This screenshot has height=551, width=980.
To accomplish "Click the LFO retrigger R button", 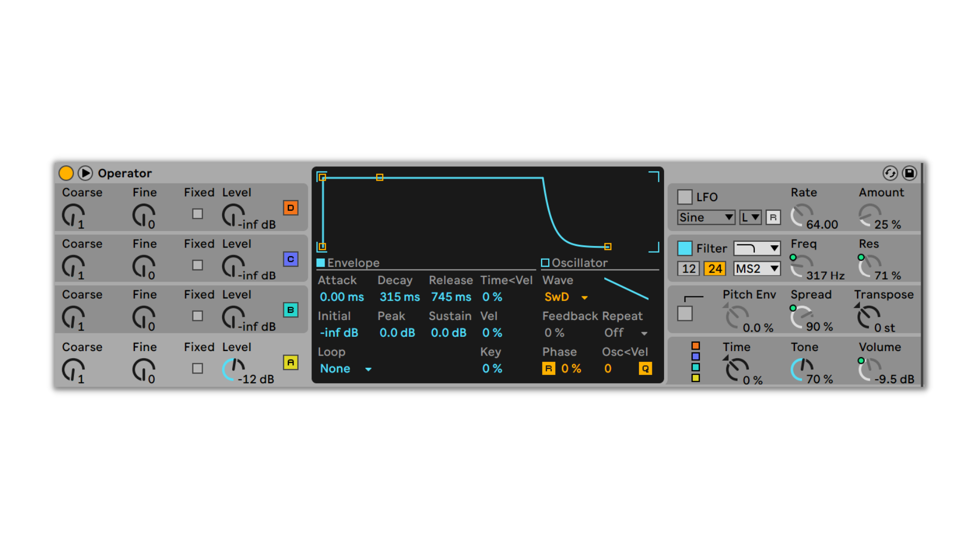I will (773, 217).
